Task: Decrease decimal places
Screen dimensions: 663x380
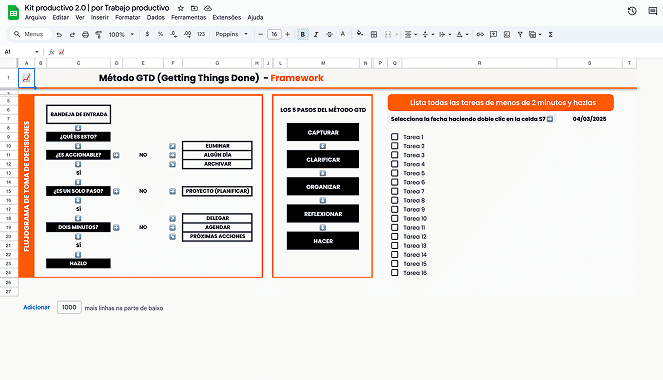Action: tap(173, 34)
